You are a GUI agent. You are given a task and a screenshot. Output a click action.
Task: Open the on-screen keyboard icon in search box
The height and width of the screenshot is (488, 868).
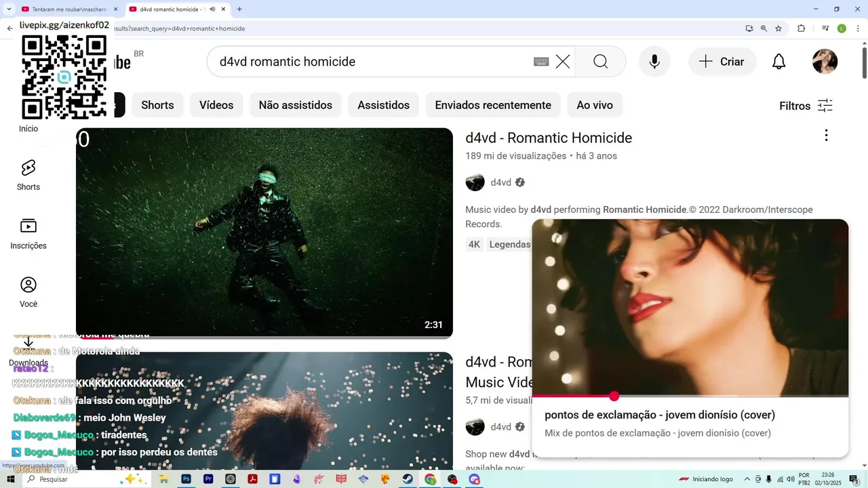540,62
